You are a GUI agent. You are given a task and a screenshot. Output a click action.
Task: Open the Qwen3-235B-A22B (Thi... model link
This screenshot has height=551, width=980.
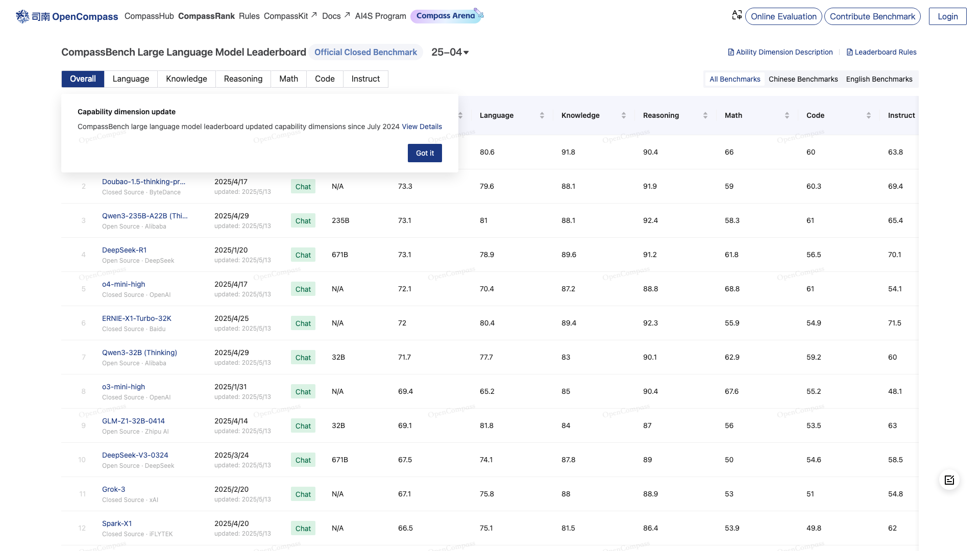tap(144, 216)
